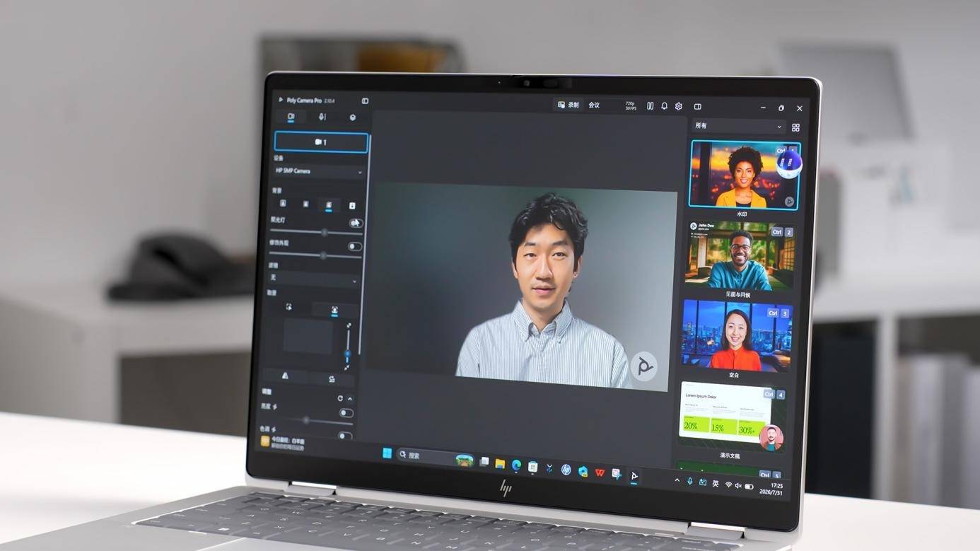Toggle the 聚光灯 spotlight switch
The height and width of the screenshot is (551, 980).
pyautogui.click(x=356, y=223)
